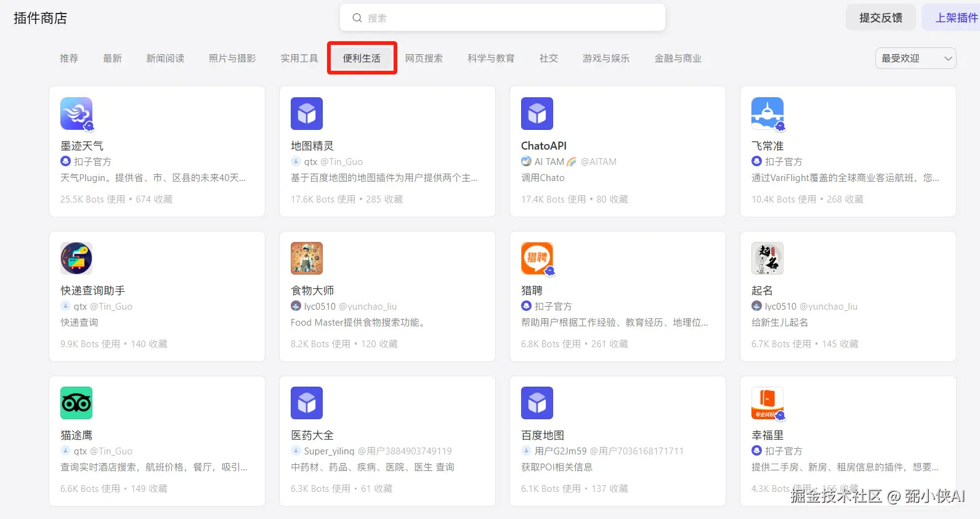Viewport: 980px width, 519px height.
Task: Switch to the 推荐 tab
Action: pos(69,58)
